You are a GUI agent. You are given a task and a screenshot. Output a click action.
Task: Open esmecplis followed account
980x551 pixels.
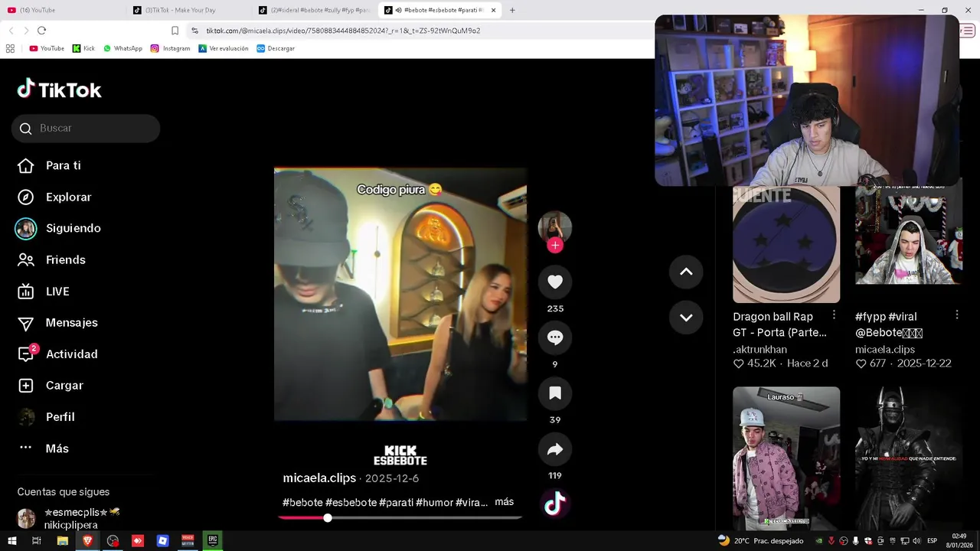click(x=69, y=518)
